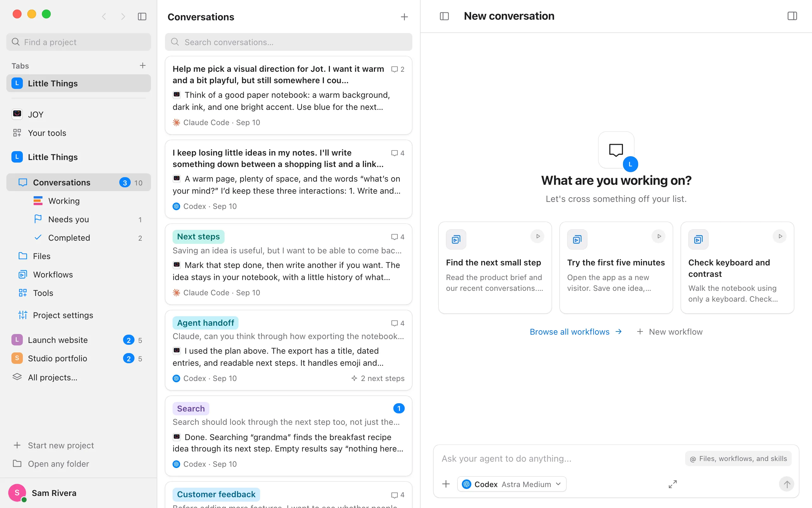Toggle conversation list panel icon
This screenshot has width=812, height=508.
pos(444,16)
